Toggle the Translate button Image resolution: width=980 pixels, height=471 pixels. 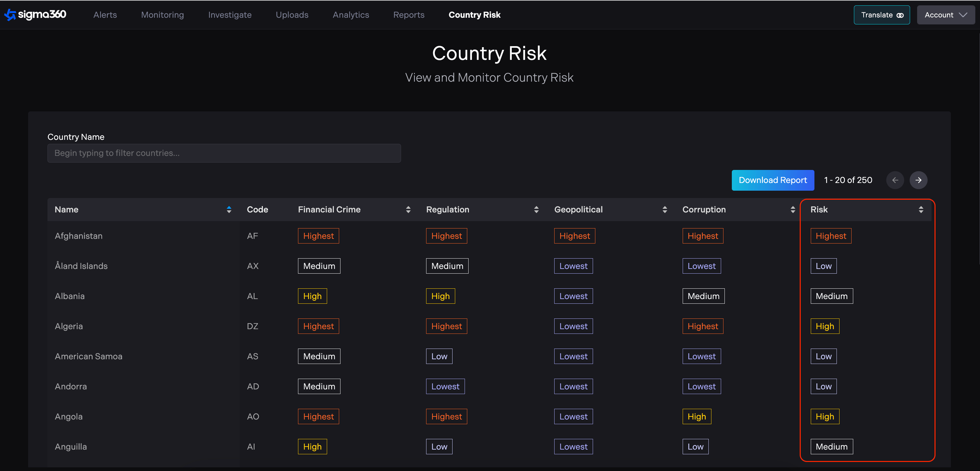[881, 15]
